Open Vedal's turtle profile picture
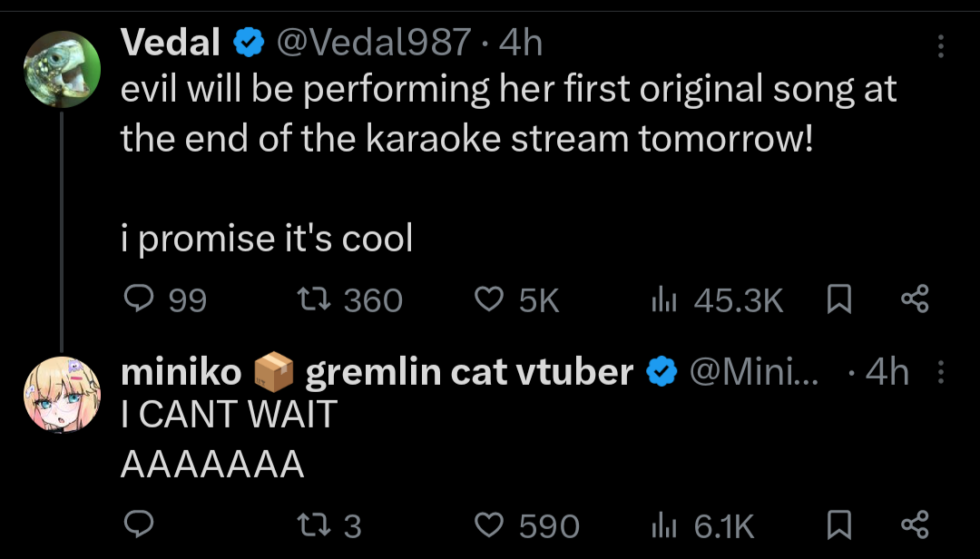Screen dimensions: 980x559 coord(61,71)
